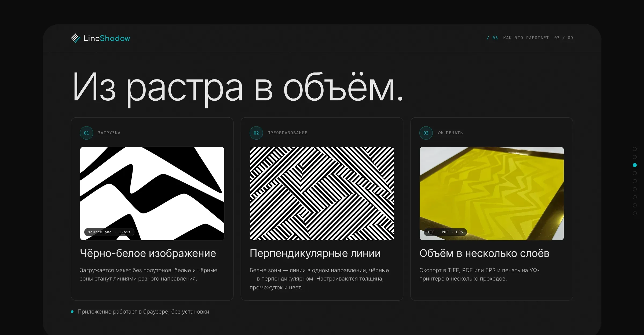644x335 pixels.
Task: Go to the eighth slide dot
Action: pos(635,205)
